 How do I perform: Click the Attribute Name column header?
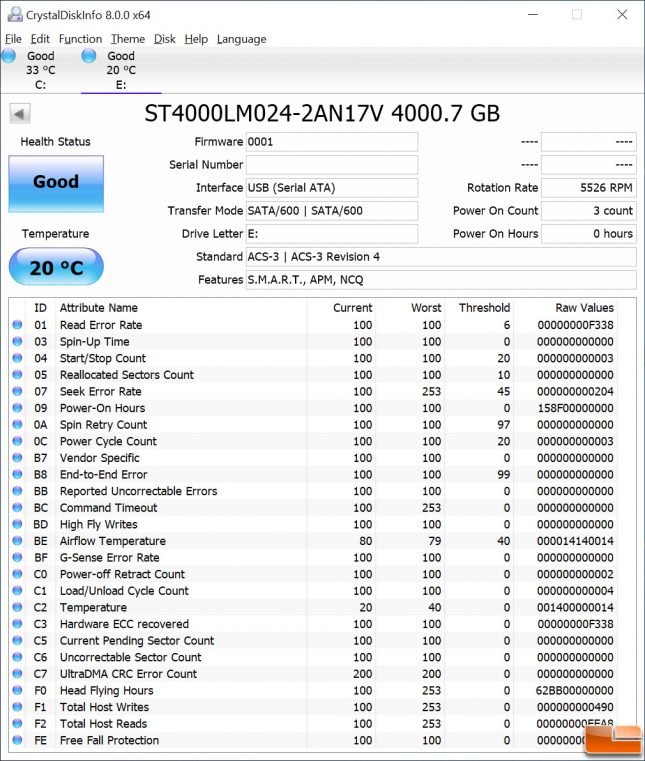[99, 308]
